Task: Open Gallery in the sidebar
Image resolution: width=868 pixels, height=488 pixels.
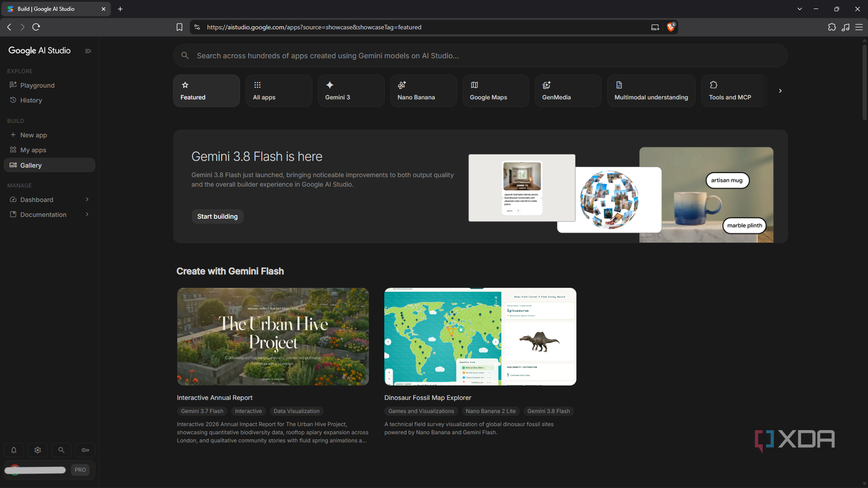Action: click(49, 165)
